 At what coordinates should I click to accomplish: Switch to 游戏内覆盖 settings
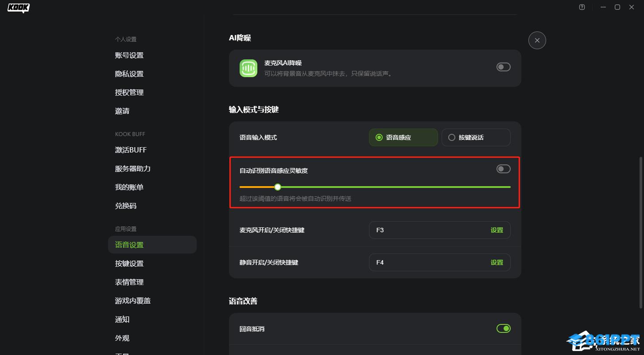133,301
